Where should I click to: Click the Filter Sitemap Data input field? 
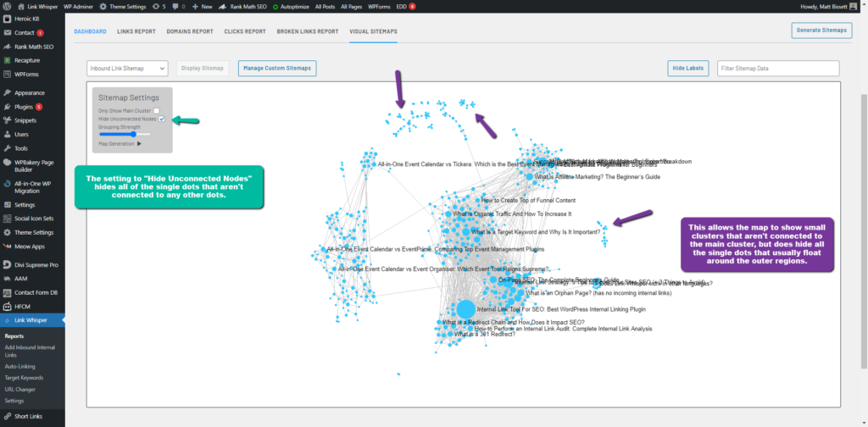coord(778,69)
